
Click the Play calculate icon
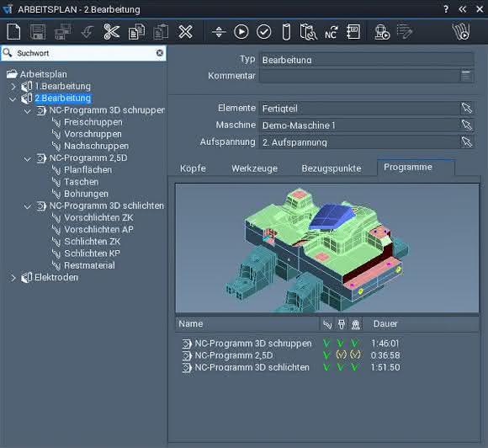click(241, 32)
